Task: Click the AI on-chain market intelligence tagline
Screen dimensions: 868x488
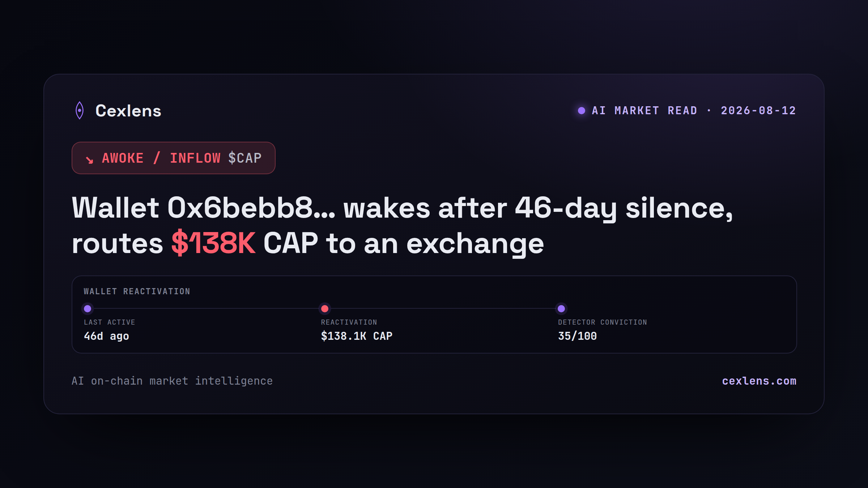Action: 172,381
